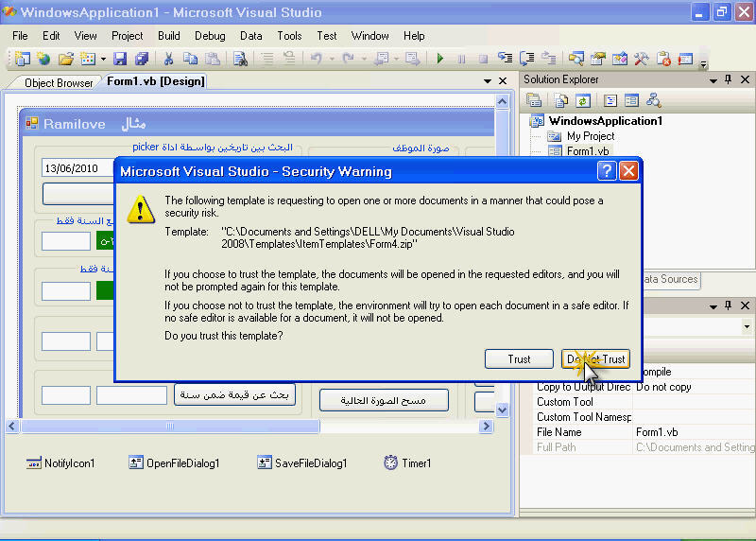
Task: Click the Trust button in the dialog
Action: pos(519,359)
